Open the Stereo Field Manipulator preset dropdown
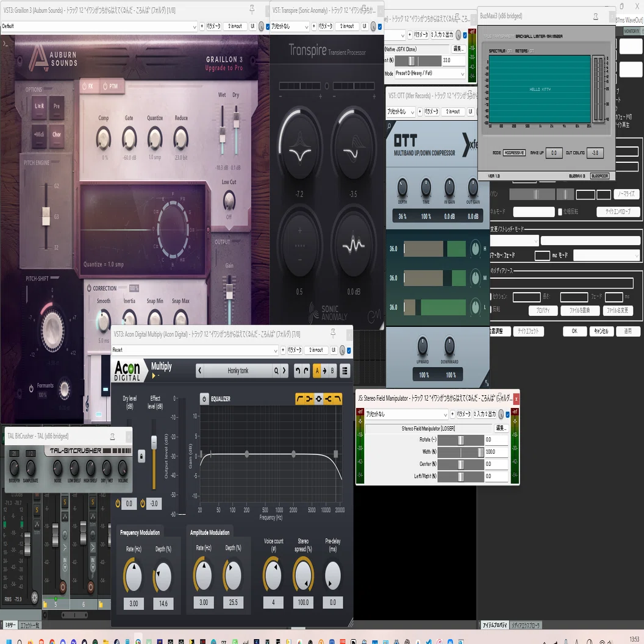The height and width of the screenshot is (644, 644). tap(406, 414)
